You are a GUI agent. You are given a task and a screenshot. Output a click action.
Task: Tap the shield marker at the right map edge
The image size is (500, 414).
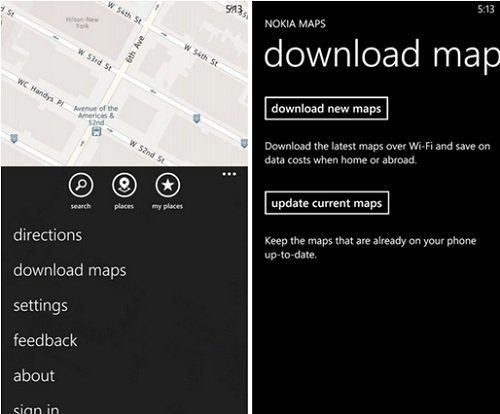coord(244,143)
